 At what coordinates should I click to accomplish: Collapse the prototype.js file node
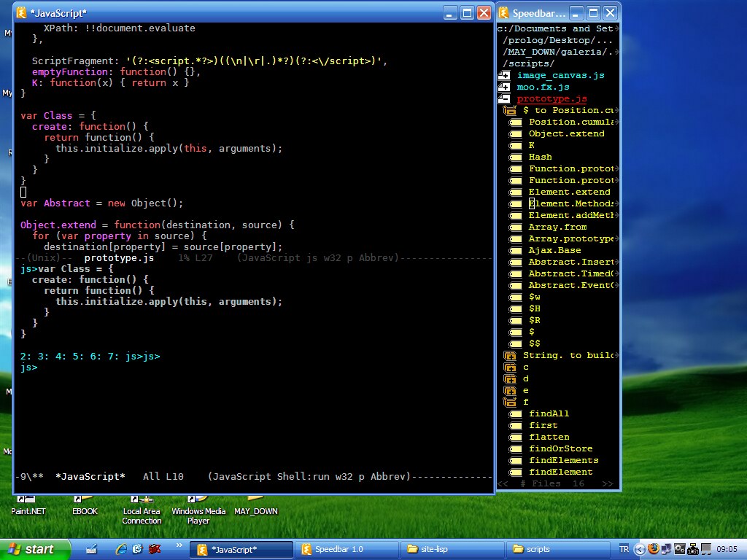504,98
